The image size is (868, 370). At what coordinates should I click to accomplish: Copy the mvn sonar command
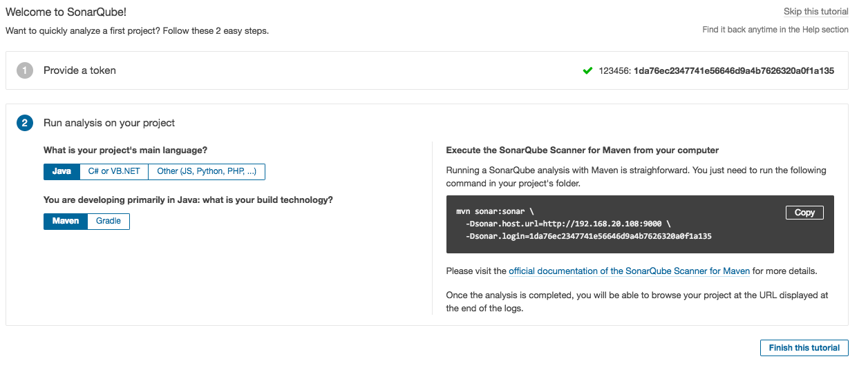pos(804,213)
